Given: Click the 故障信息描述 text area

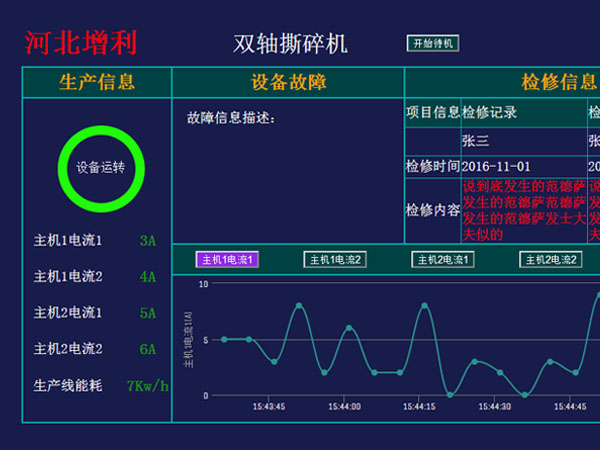Looking at the screenshot, I should 287,170.
